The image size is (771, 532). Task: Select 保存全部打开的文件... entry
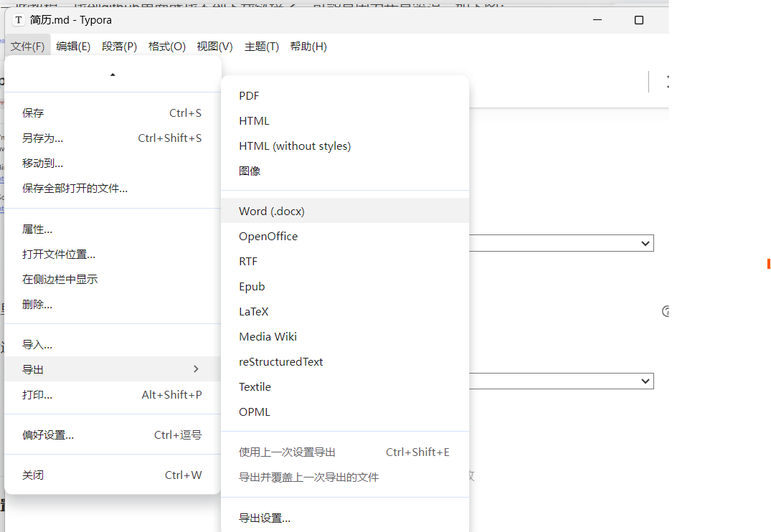click(112, 189)
